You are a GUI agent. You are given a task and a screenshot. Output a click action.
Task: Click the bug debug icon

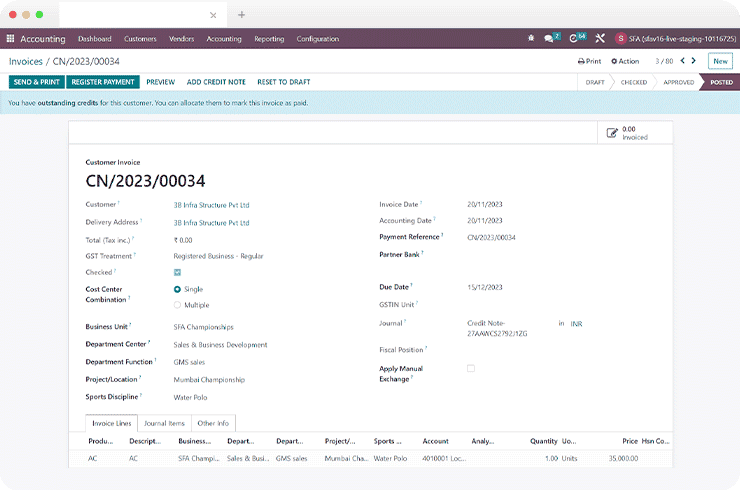(531, 39)
